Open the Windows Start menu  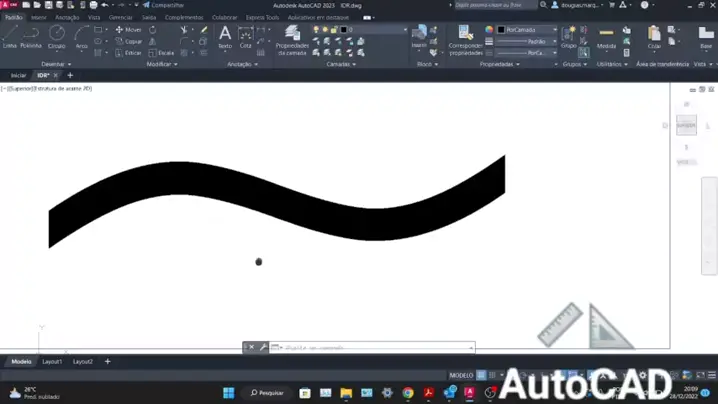tap(228, 393)
